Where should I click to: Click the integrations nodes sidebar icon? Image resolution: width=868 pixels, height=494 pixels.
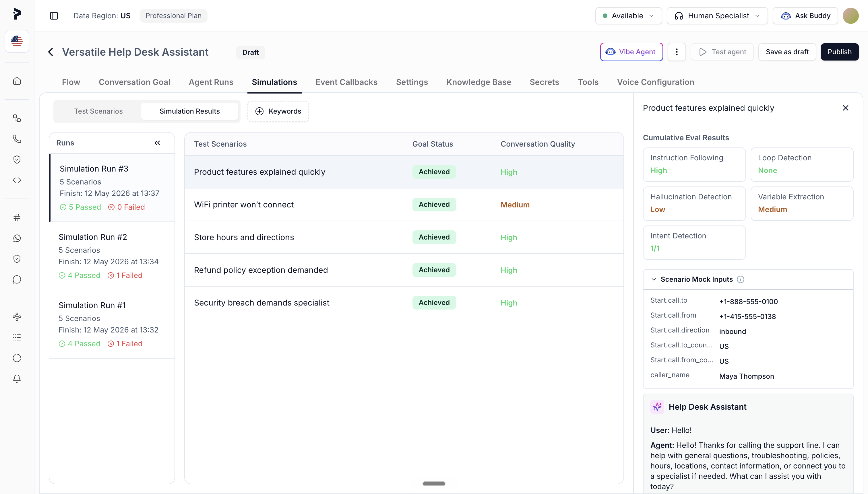17,317
